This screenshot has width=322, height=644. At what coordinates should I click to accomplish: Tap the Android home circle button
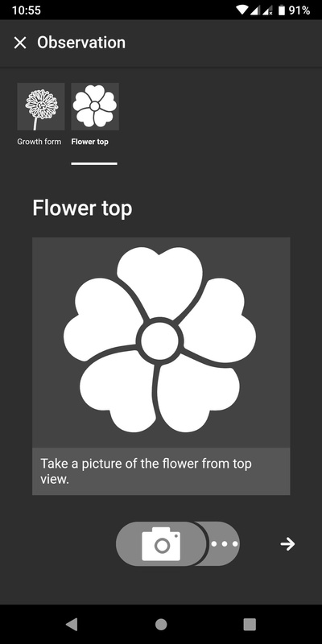[161, 625]
